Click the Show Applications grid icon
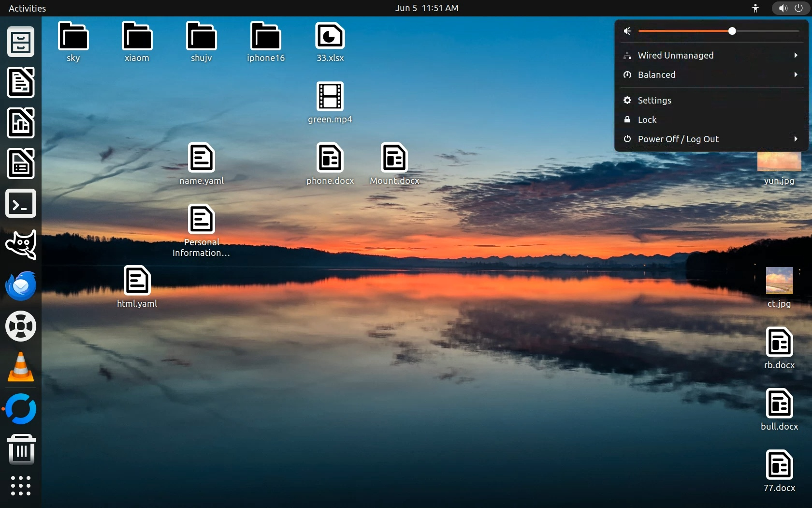The width and height of the screenshot is (812, 508). click(x=21, y=485)
